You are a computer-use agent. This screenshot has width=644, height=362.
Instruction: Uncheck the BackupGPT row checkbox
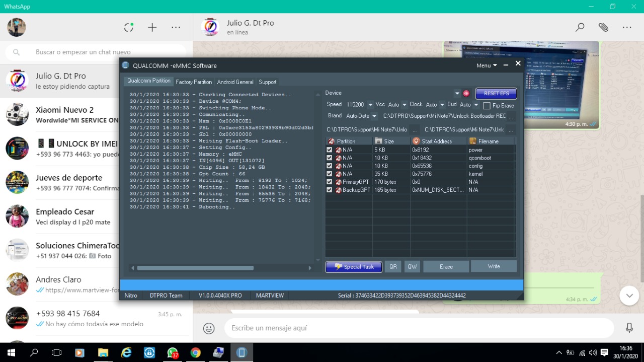tap(330, 190)
